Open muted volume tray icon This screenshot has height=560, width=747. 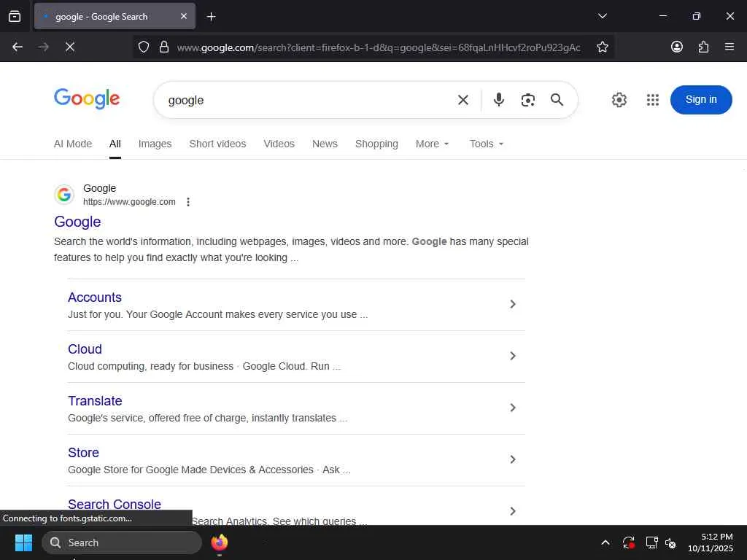[670, 542]
